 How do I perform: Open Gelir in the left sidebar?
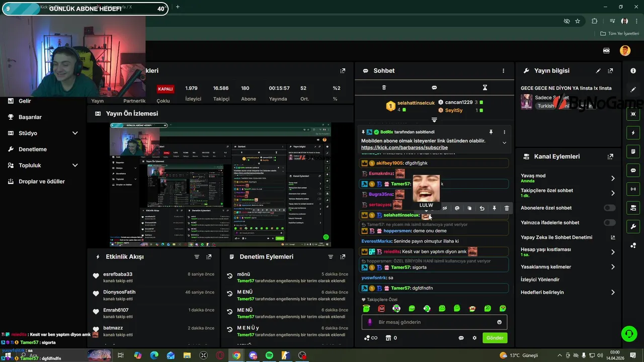pos(25,101)
